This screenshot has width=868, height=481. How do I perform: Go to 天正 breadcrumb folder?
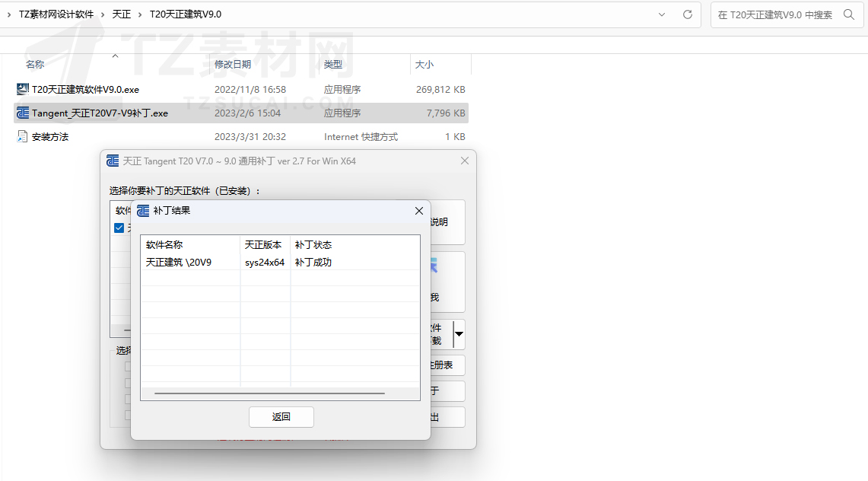pos(121,14)
